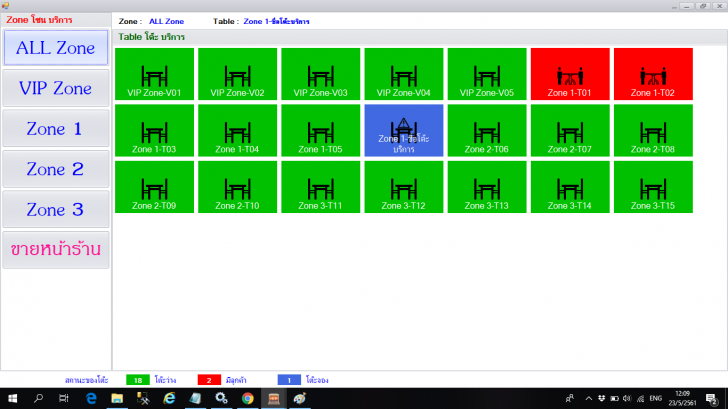Select table Zone 3-T13
728x409 pixels.
487,187
